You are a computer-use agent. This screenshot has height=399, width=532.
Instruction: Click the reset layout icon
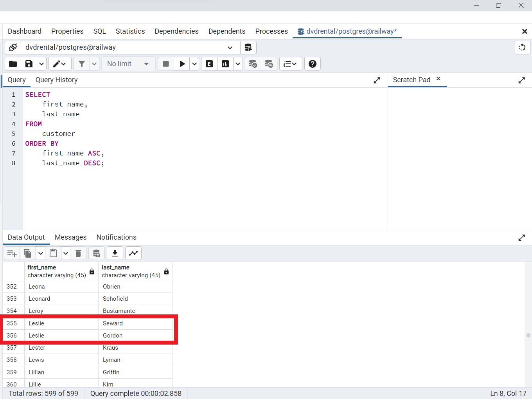click(x=522, y=47)
